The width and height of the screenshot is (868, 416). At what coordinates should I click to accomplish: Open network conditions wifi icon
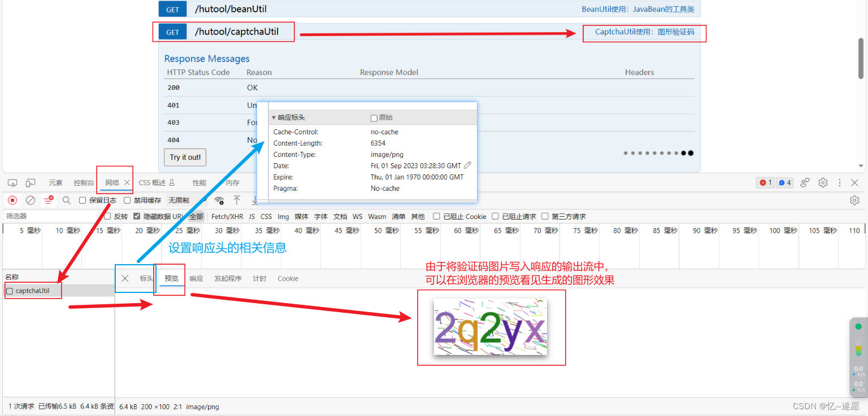(x=220, y=200)
